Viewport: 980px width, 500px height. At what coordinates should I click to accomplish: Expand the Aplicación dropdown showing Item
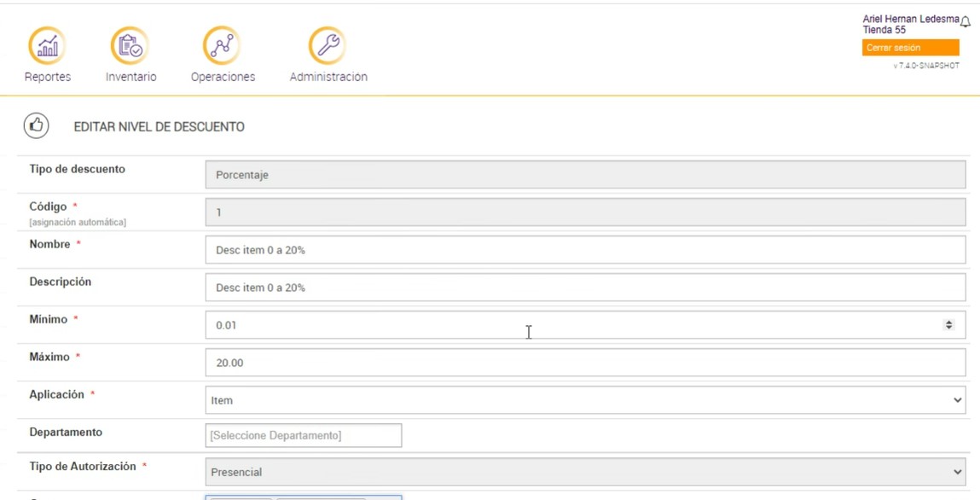point(585,400)
